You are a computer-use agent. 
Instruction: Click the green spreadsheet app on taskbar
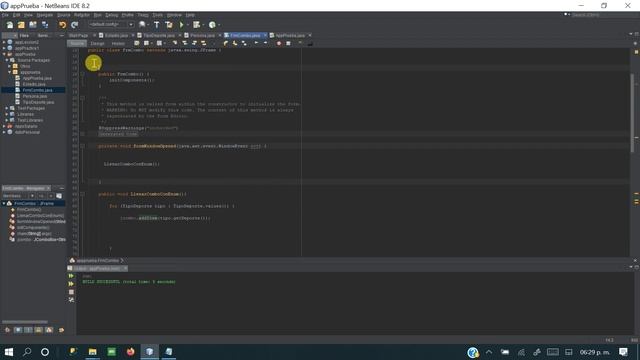[x=111, y=351]
